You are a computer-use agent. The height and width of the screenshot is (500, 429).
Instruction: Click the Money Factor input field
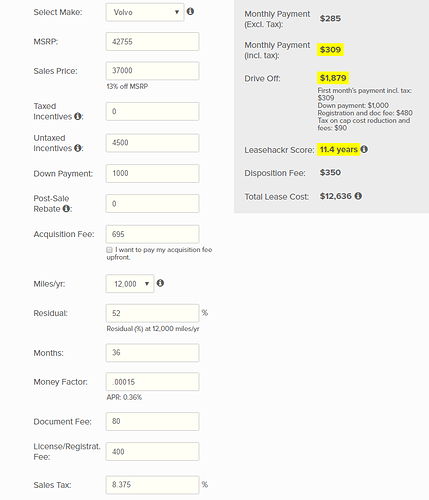click(x=153, y=382)
